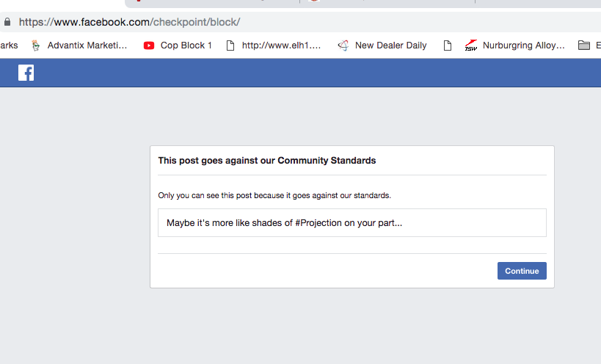This screenshot has height=364, width=601.
Task: Open the Nurburgring Alloy bookmark
Action: pos(515,45)
